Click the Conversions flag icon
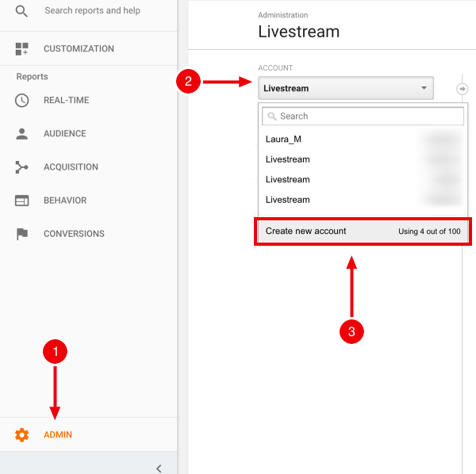This screenshot has width=476, height=474. coord(22,234)
